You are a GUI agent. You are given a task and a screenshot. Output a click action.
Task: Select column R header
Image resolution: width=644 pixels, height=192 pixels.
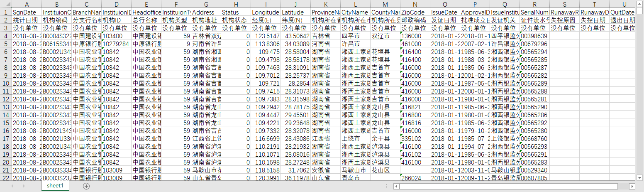pyautogui.click(x=534, y=5)
